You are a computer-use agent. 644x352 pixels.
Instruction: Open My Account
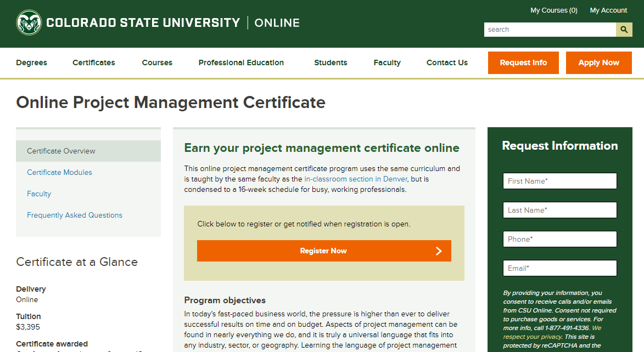tap(608, 10)
